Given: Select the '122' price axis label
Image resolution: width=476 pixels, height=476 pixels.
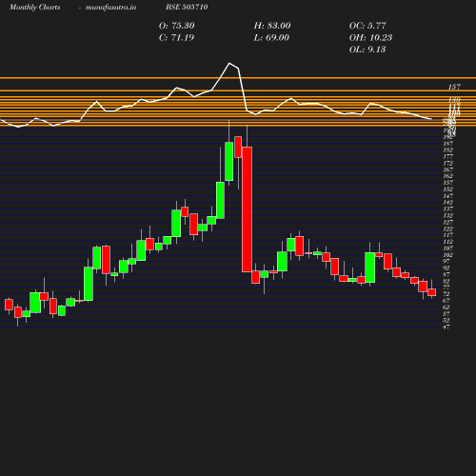Looking at the screenshot, I should [448, 228].
